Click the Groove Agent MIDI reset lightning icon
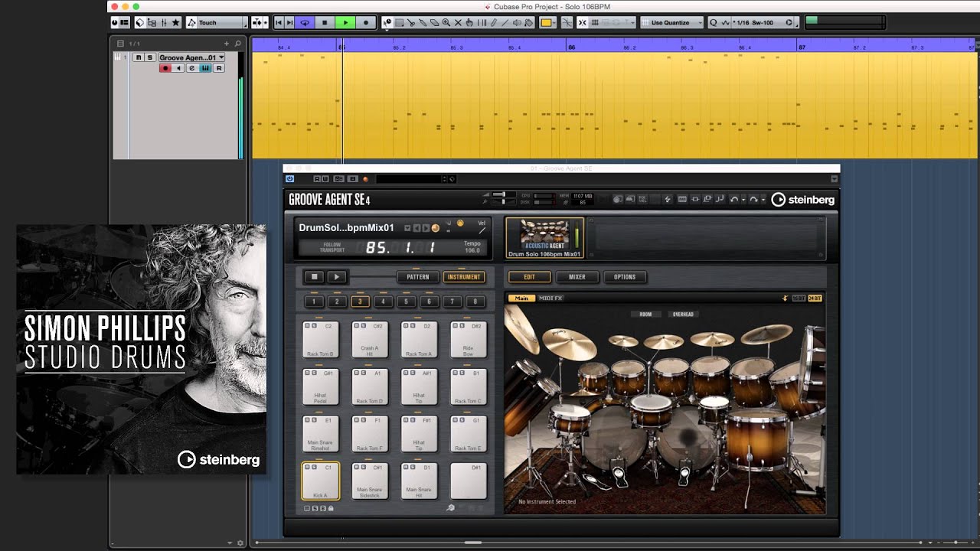Image resolution: width=980 pixels, height=551 pixels. [x=668, y=200]
